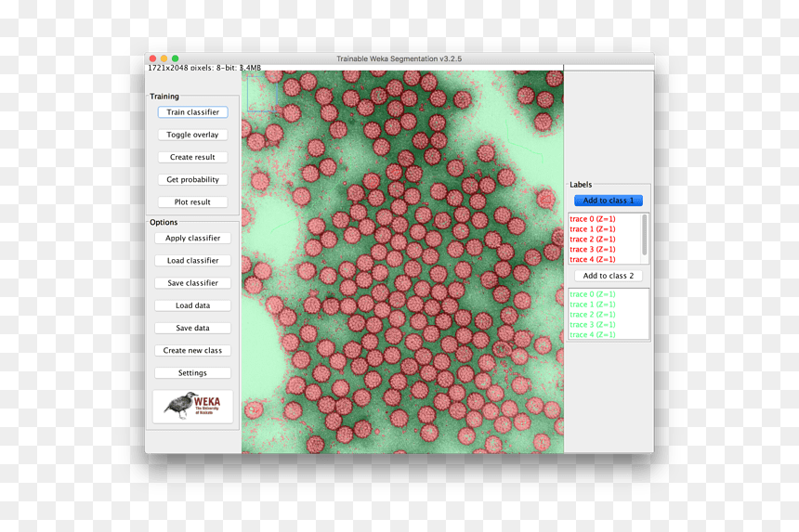Apply classifier to an image
799x532 pixels.
pyautogui.click(x=192, y=238)
